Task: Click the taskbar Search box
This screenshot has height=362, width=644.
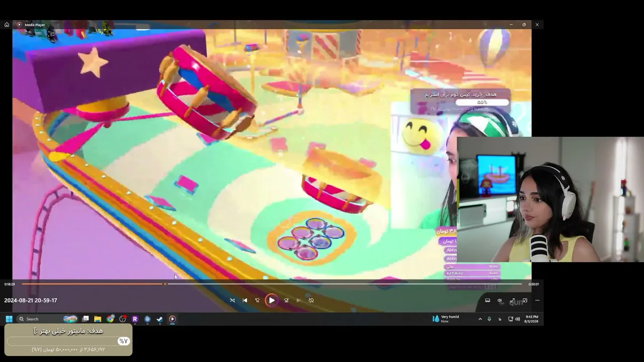Action: 48,319
